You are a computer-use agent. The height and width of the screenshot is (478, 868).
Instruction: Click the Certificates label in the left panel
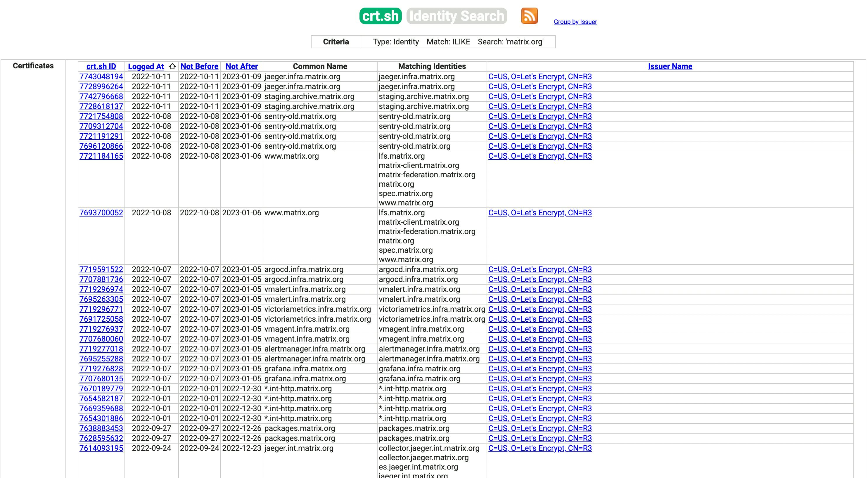33,66
